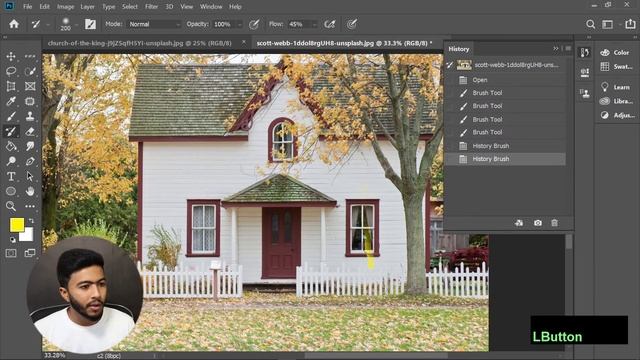Reset default foreground and background colors
640x360 pixels.
(13, 240)
